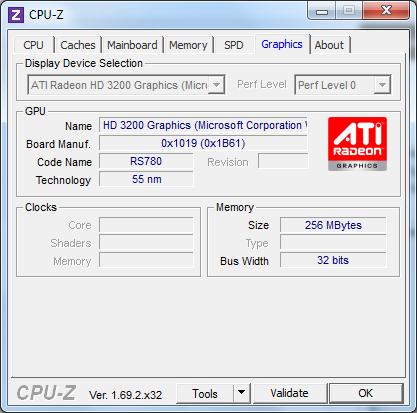The width and height of the screenshot is (417, 413).
Task: Open the SPD tab
Action: point(234,45)
